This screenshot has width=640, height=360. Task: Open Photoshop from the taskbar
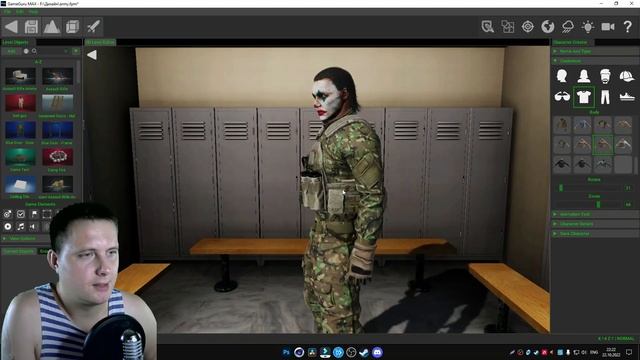tap(286, 352)
